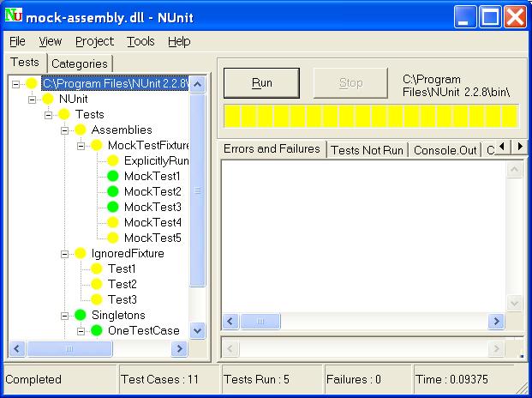Click the tree horizontal scrollbar left arrow

[17, 349]
